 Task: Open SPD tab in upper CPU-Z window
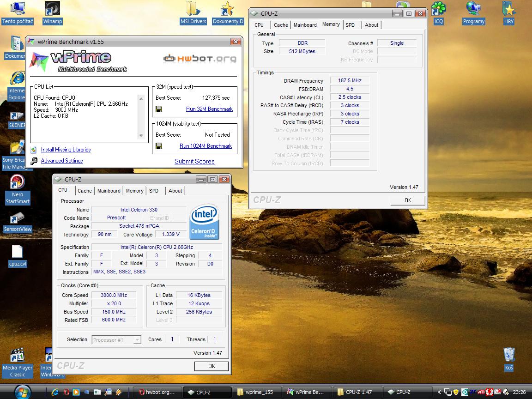pos(350,25)
